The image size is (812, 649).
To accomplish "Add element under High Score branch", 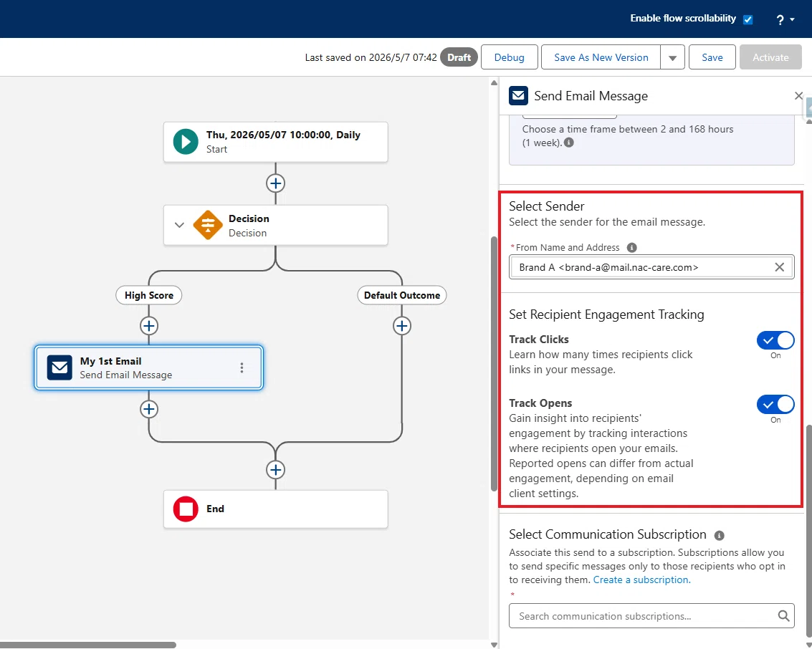I will pos(148,325).
